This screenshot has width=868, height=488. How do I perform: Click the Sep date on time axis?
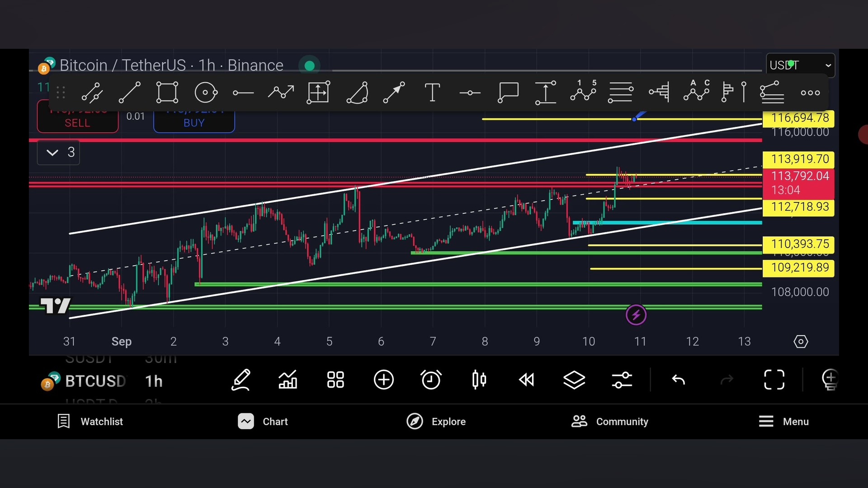[122, 342]
